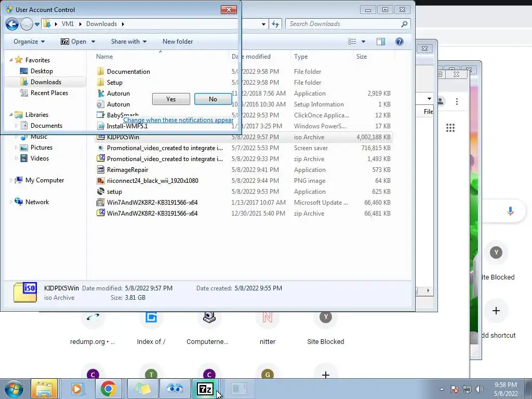Select the Autorun Setup Information file icon
The image size is (532, 399).
coord(100,104)
